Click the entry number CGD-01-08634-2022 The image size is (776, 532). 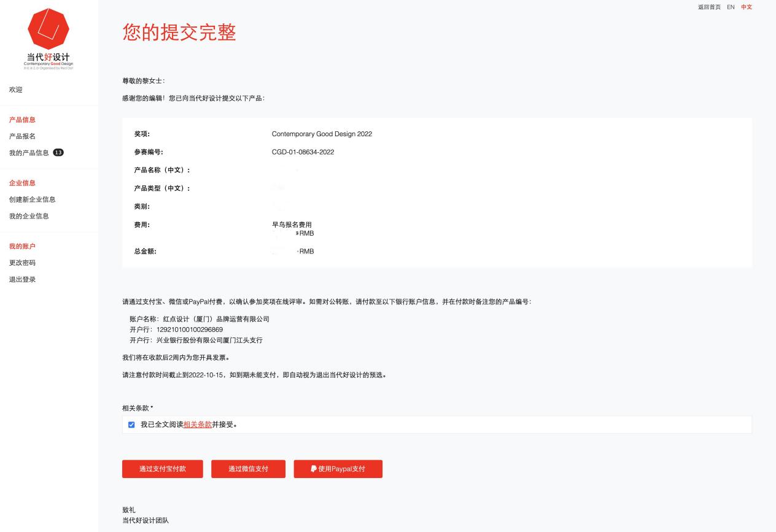coord(303,152)
